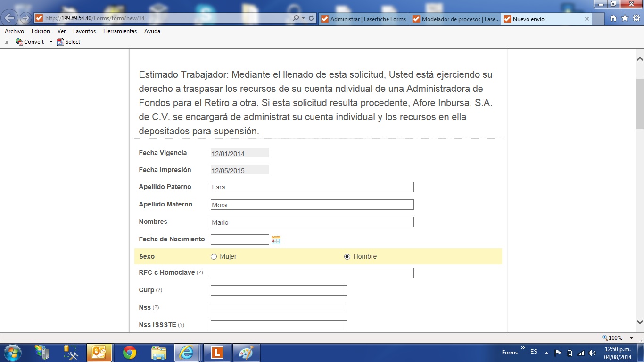Click the page scrollbar down arrow
The image size is (644, 362).
[640, 323]
